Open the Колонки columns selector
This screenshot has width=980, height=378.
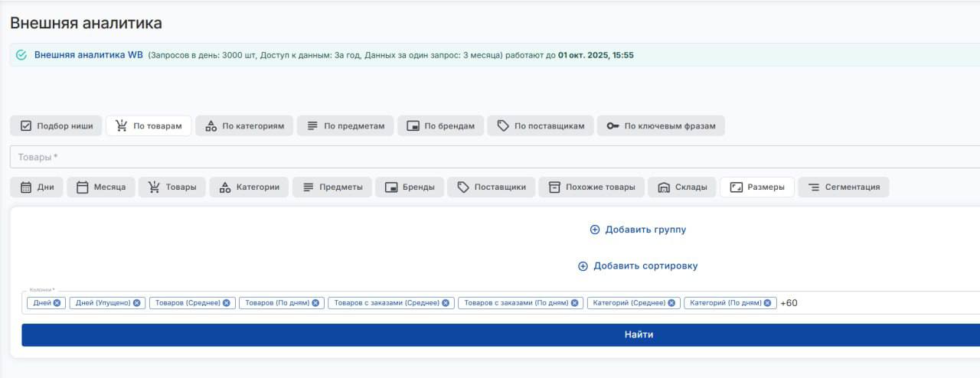[x=880, y=303]
